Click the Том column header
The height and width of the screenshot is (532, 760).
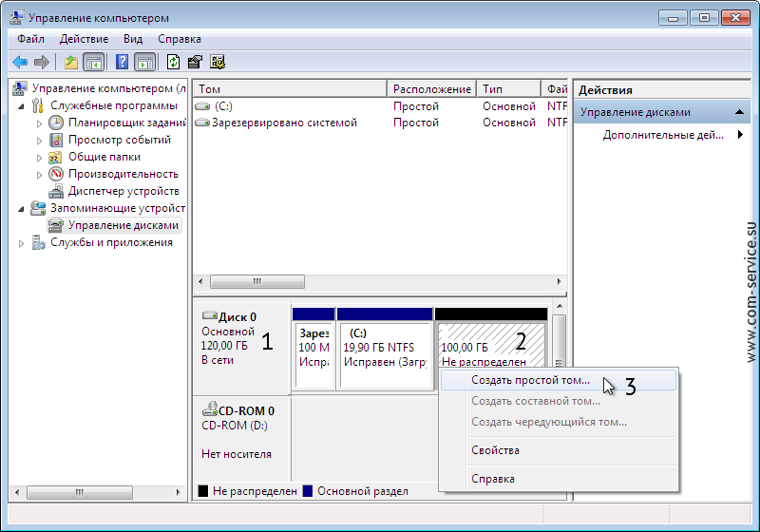290,88
